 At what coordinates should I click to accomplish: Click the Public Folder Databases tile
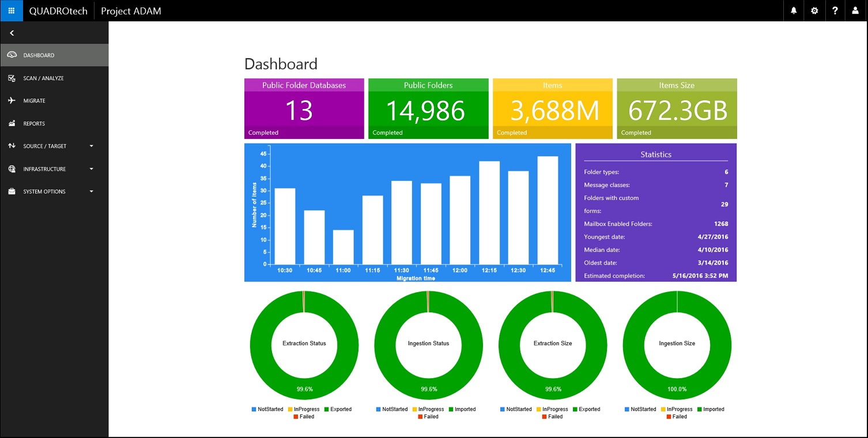304,109
